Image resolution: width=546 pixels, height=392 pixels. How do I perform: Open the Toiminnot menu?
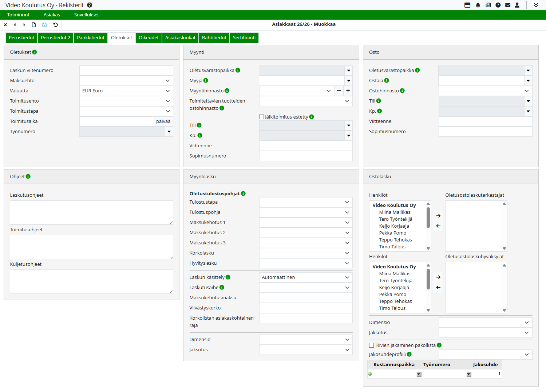[18, 15]
